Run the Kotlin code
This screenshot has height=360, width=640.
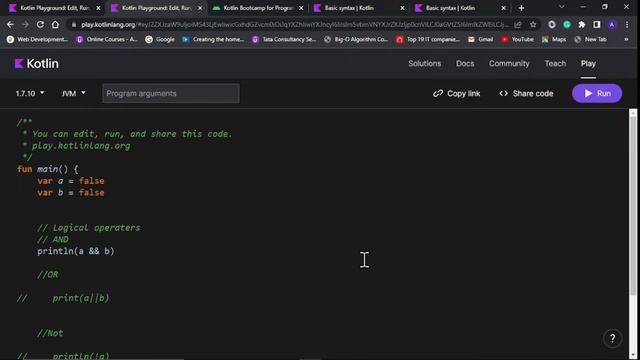click(x=597, y=93)
